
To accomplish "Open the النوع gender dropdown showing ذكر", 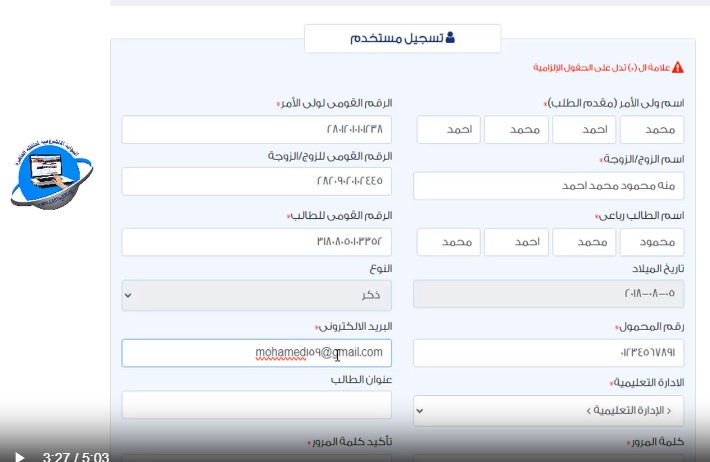I will (256, 295).
